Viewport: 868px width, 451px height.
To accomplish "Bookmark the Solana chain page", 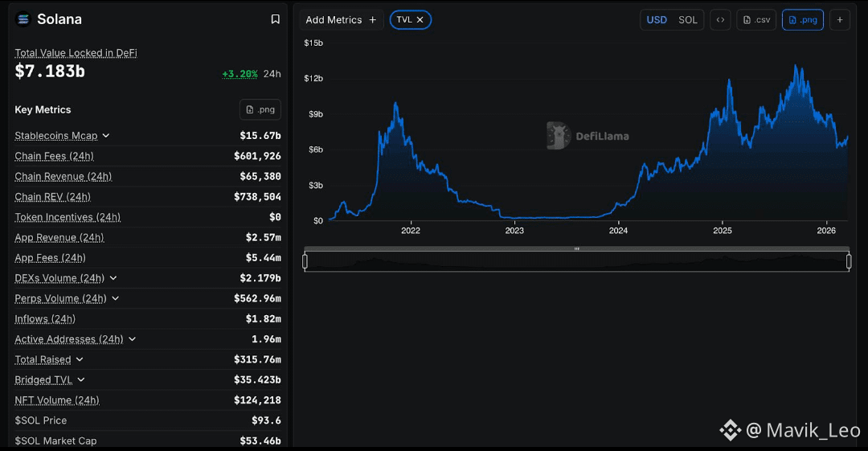I will pos(275,19).
